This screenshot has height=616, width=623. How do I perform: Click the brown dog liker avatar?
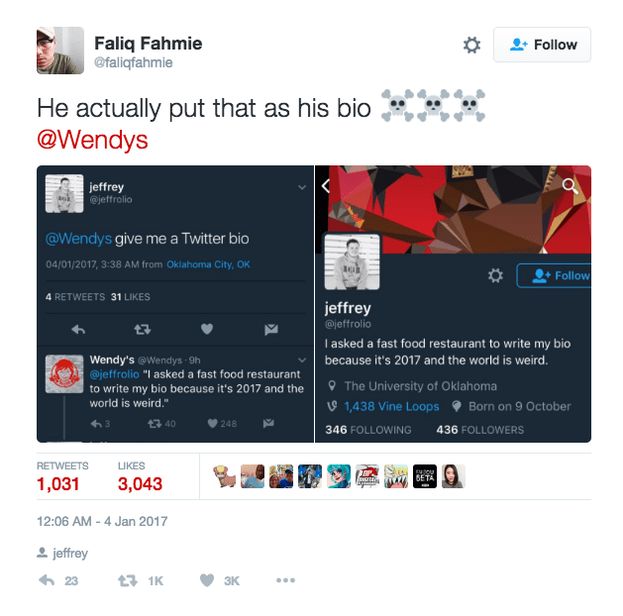(x=224, y=476)
